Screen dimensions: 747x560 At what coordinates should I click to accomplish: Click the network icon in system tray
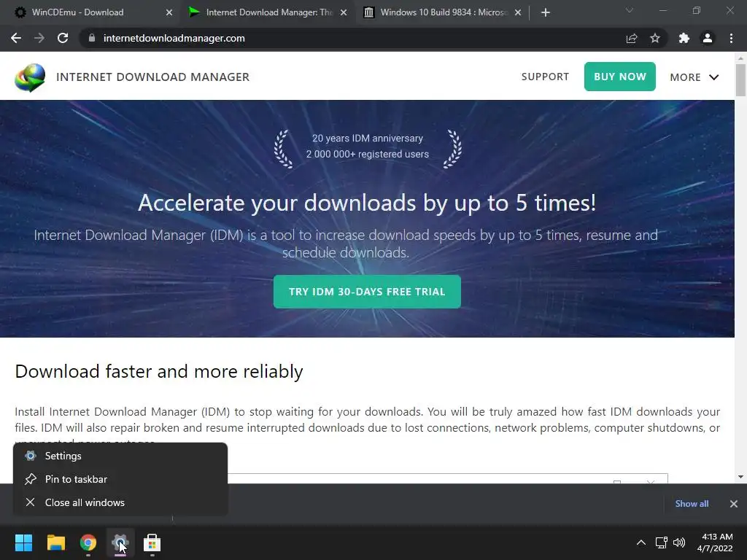tap(661, 542)
